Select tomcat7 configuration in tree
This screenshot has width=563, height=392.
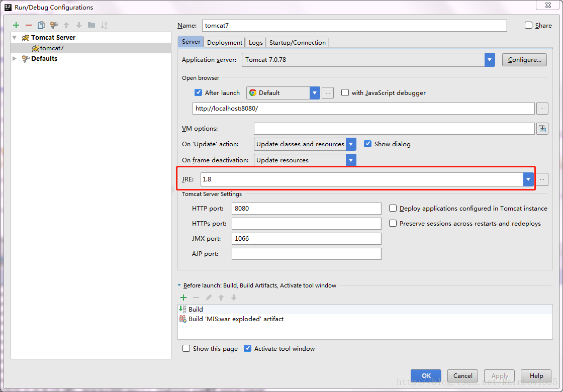click(91, 48)
